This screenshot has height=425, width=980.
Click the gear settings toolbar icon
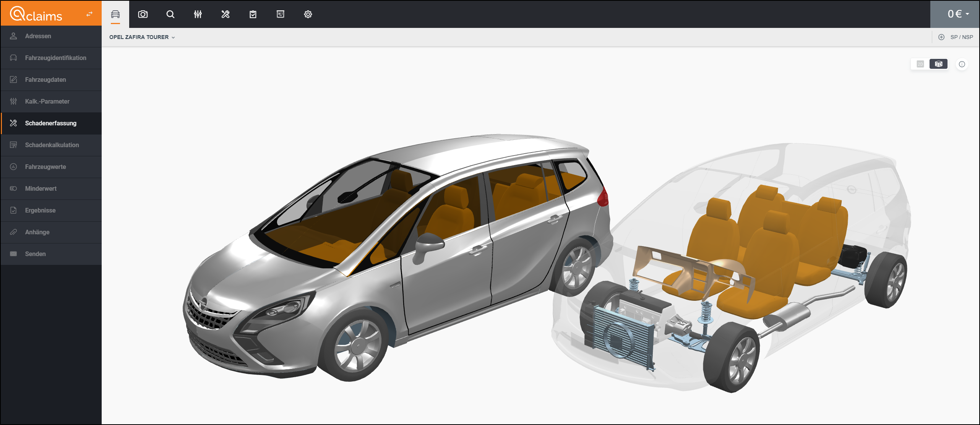[308, 14]
